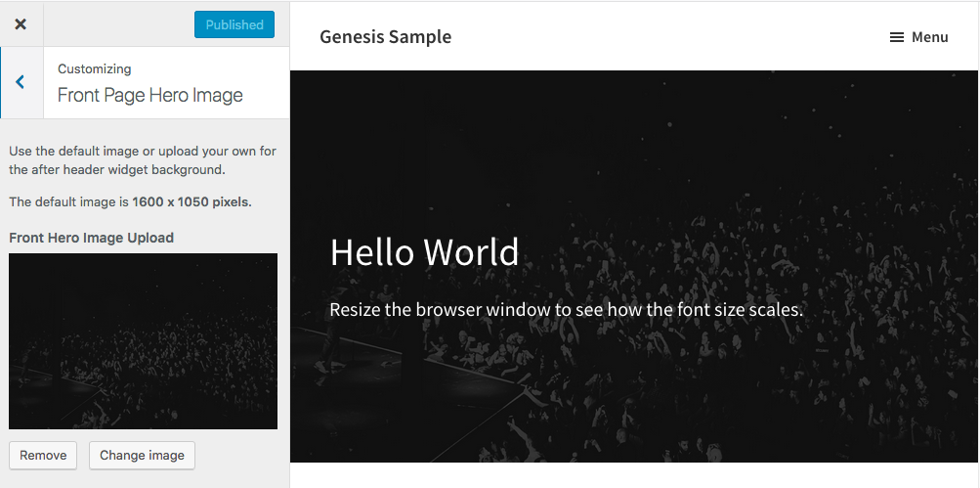Click the Hello World heading in preview
The image size is (980, 488).
[x=424, y=252]
